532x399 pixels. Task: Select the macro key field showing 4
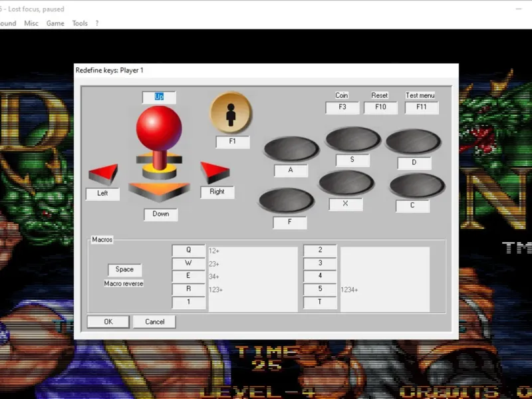[320, 277]
